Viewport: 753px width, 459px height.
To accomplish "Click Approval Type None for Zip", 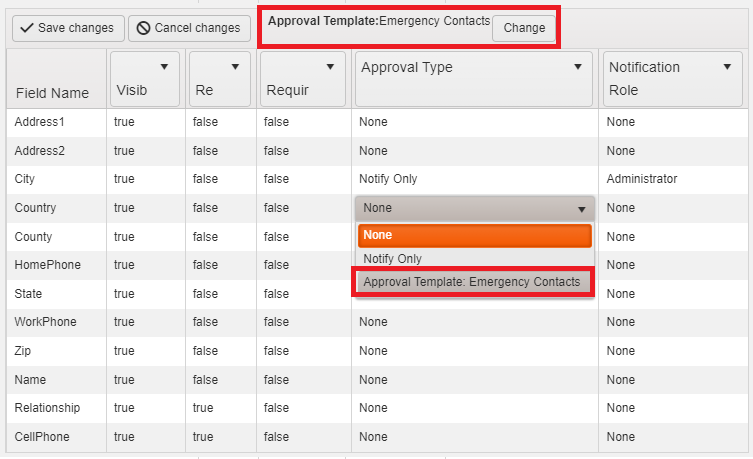I will 373,351.
